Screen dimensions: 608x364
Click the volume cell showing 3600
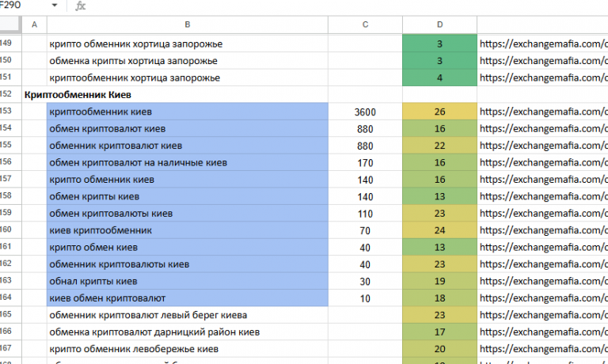365,112
